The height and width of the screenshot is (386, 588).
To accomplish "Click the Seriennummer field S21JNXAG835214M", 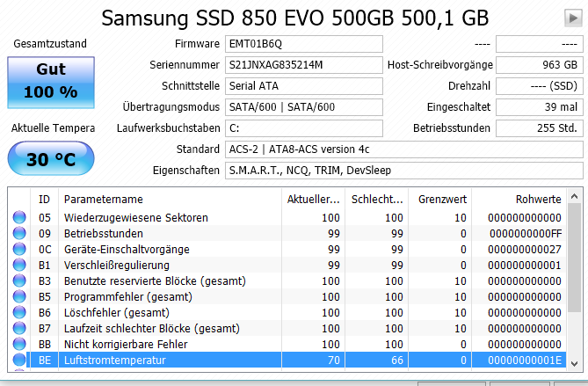I will click(x=304, y=65).
